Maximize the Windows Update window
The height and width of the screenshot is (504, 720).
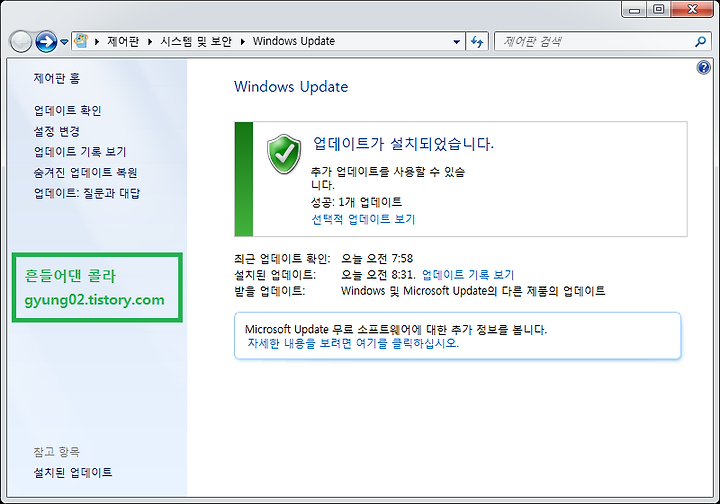pos(658,10)
